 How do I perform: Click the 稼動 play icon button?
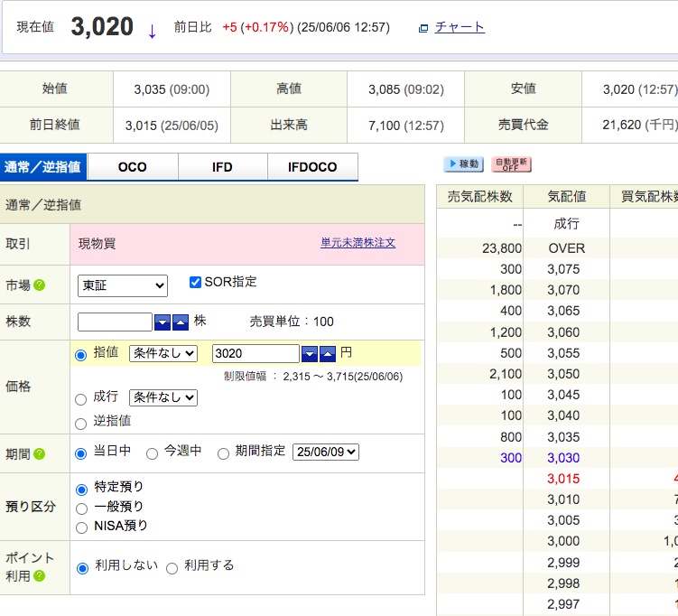point(463,164)
